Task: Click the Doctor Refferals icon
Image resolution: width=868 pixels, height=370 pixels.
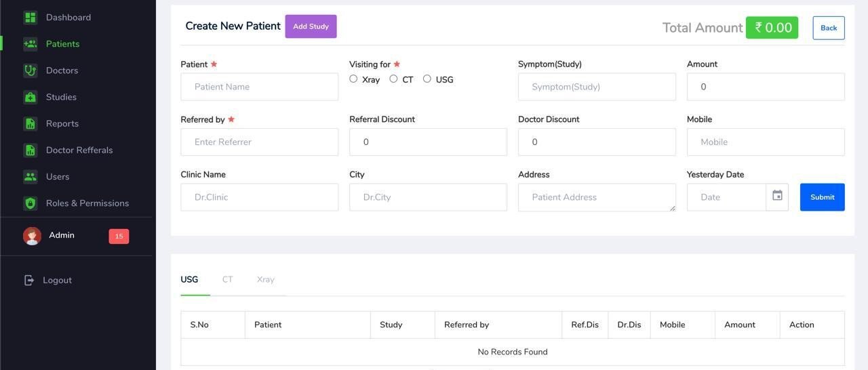Action: click(30, 150)
